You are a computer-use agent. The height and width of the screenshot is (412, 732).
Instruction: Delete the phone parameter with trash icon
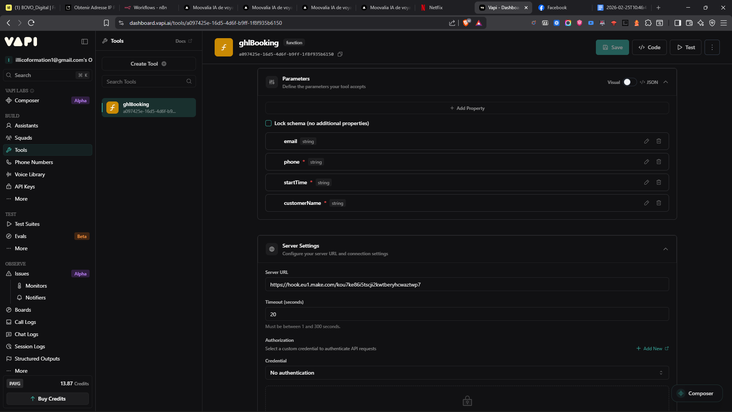click(658, 162)
